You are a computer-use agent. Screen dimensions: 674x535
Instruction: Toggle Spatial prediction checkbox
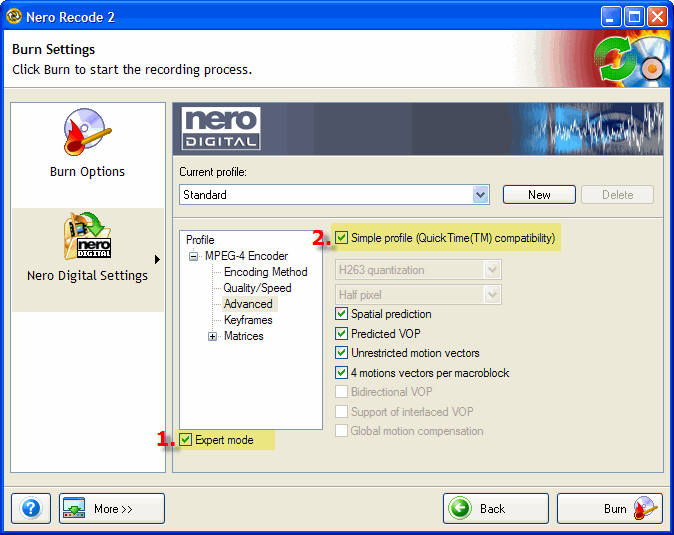coord(341,314)
